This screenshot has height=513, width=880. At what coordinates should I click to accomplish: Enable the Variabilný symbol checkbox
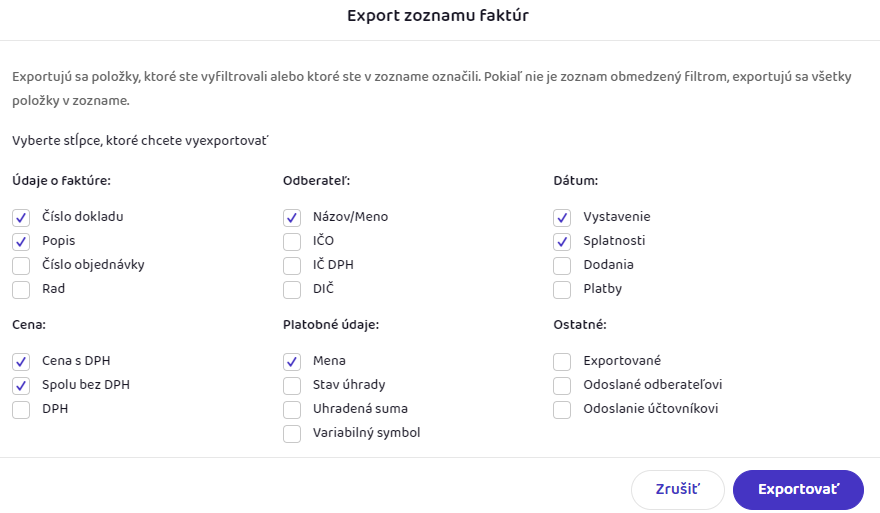292,433
